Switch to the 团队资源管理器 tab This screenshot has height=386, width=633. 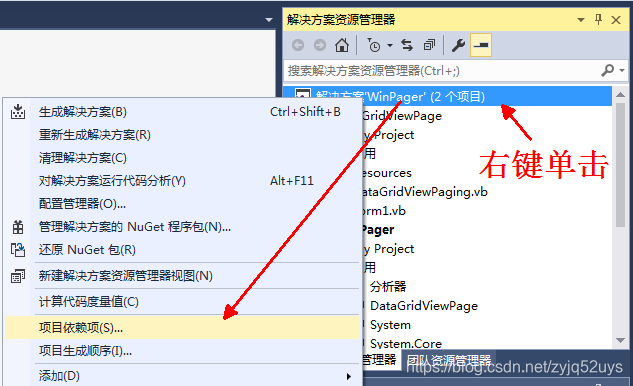[x=449, y=359]
